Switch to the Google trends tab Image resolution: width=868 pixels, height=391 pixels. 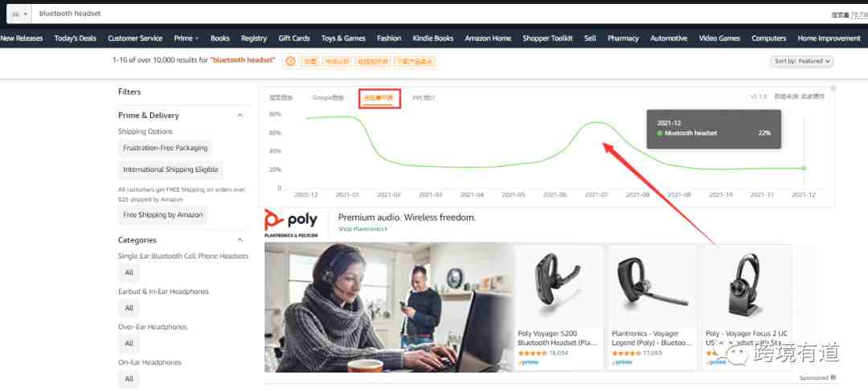328,98
